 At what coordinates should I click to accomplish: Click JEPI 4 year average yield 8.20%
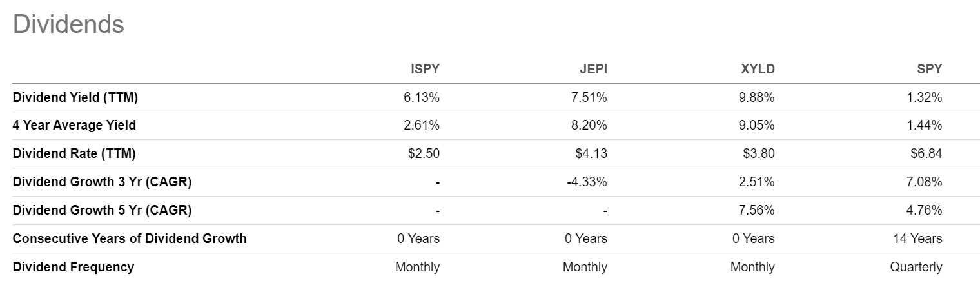pyautogui.click(x=591, y=126)
